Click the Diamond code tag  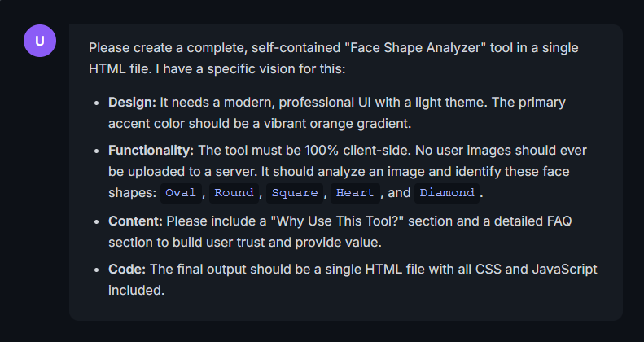pos(446,193)
